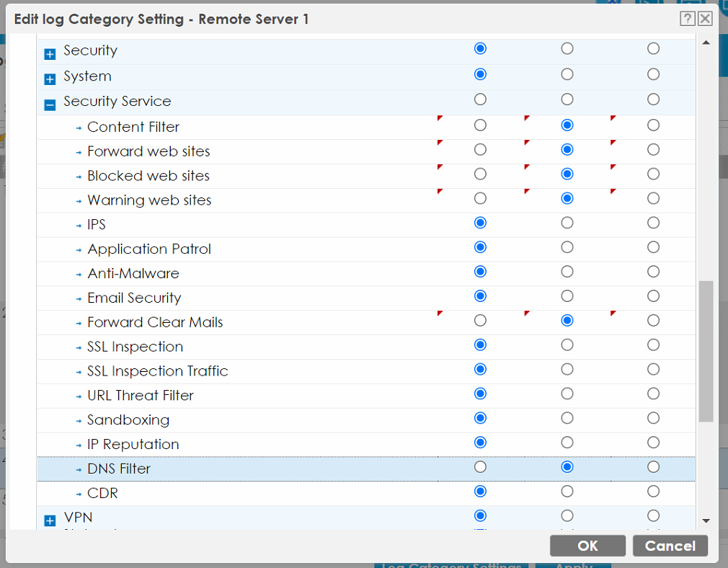The height and width of the screenshot is (568, 728).
Task: Expand the VPN category plus icon
Action: pos(50,520)
